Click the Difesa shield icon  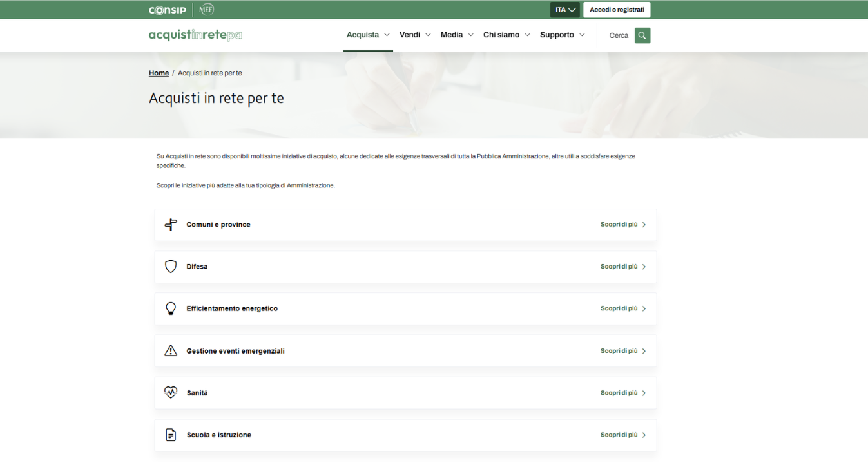point(171,267)
